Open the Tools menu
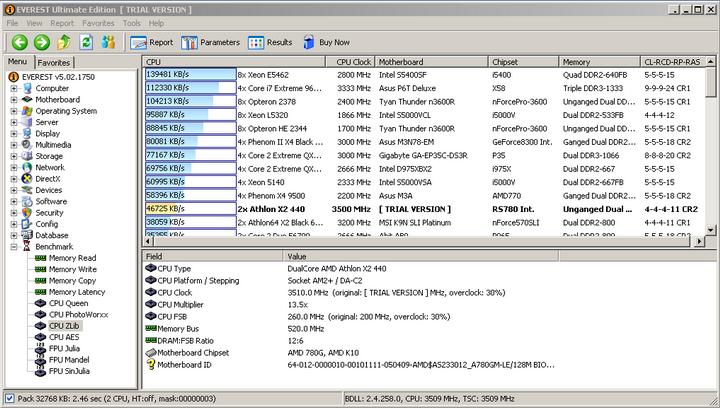Screen dimensions: 720x408 pos(131,23)
